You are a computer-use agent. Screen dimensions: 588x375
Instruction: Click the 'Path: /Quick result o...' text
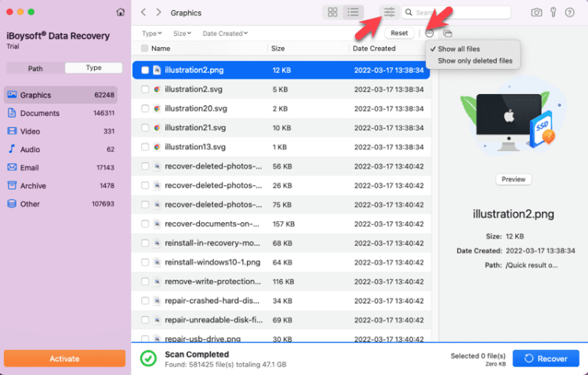[x=521, y=265]
